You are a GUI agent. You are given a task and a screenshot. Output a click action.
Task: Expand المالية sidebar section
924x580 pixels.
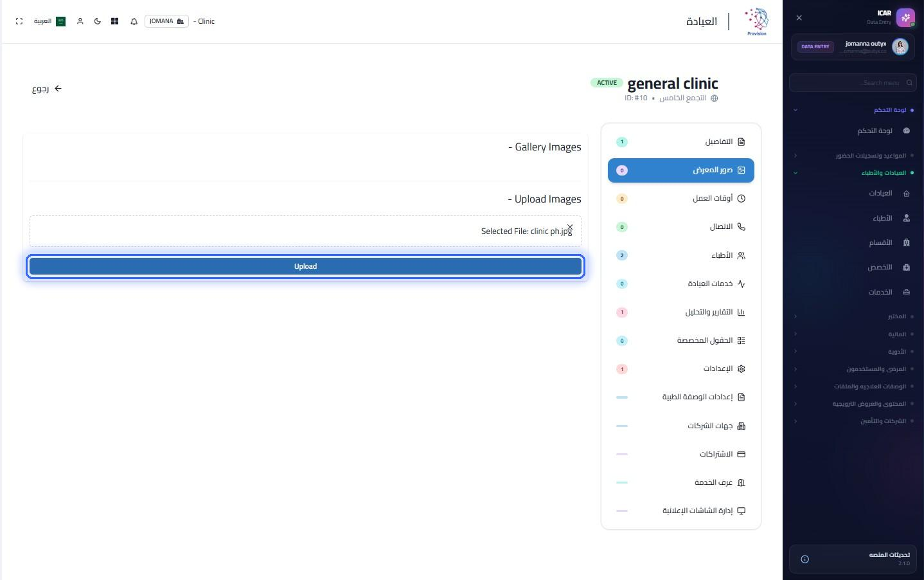coord(853,334)
